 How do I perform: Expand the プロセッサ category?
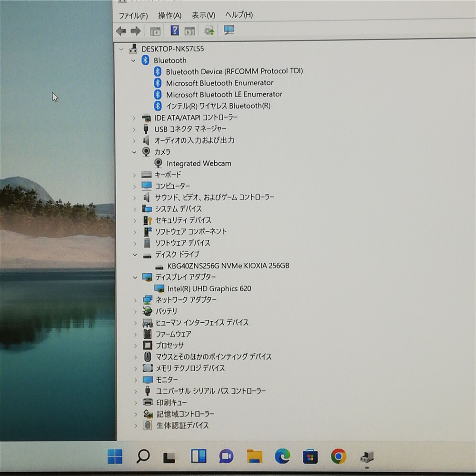pos(136,346)
